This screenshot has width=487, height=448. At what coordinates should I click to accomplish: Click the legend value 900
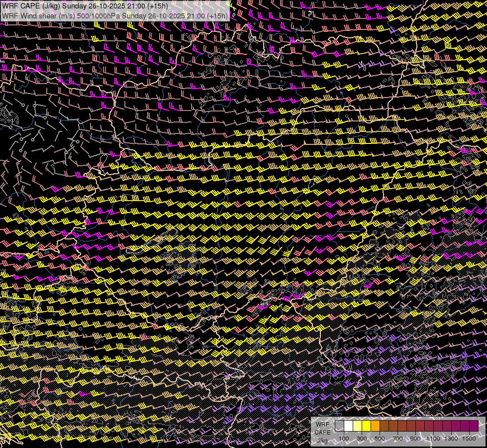tap(415, 439)
